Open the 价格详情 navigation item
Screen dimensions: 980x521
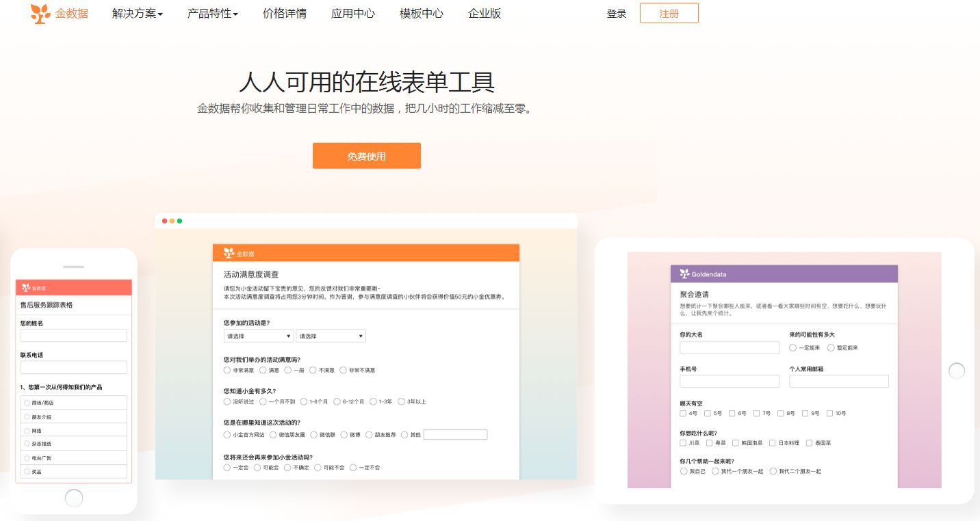285,13
